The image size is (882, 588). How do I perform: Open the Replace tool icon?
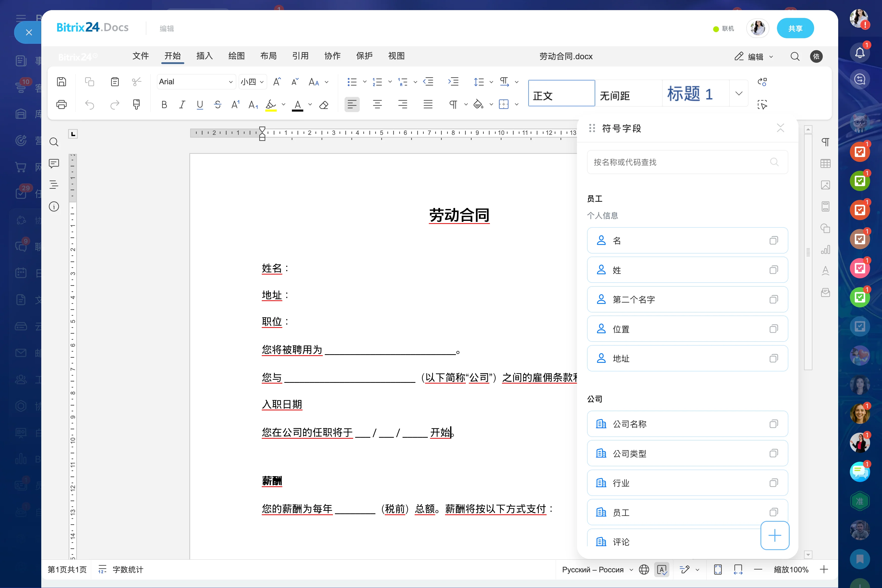pos(762,82)
